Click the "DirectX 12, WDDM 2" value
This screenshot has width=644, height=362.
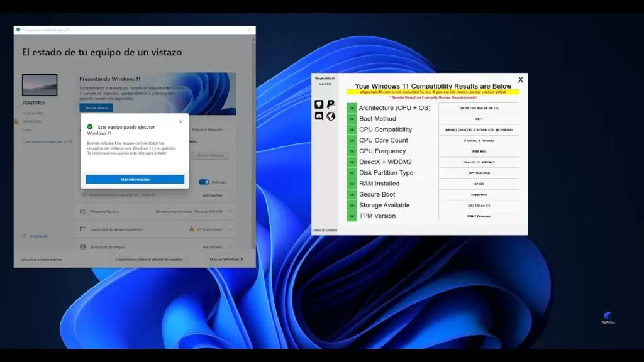(479, 162)
